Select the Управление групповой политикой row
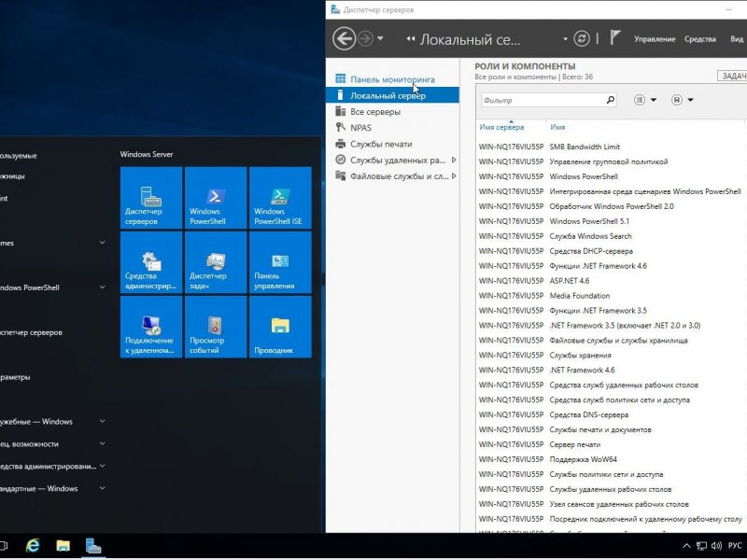Screen dimensions: 747x560 coord(611,161)
